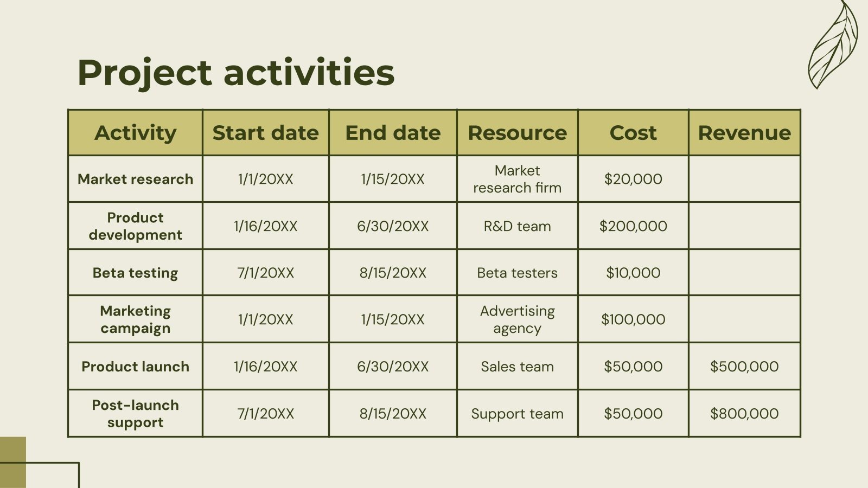Select the Post-launch support cell
868x488 pixels.
coord(136,414)
